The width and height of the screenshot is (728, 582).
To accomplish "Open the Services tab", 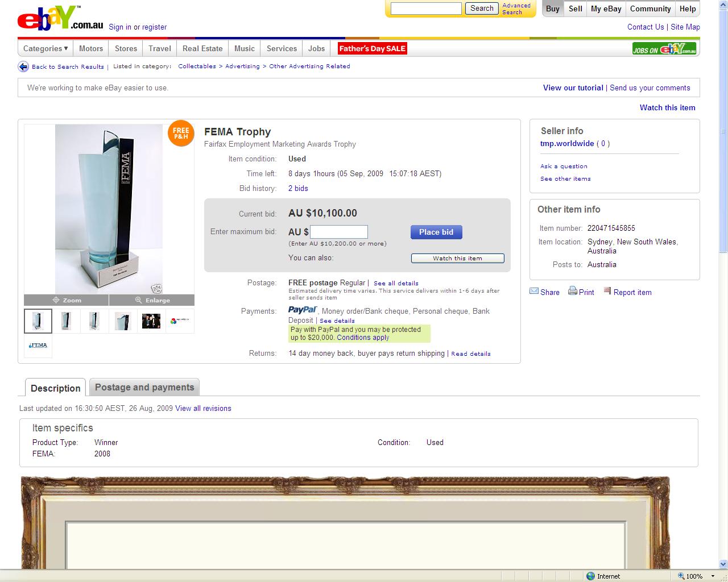I will pos(282,48).
